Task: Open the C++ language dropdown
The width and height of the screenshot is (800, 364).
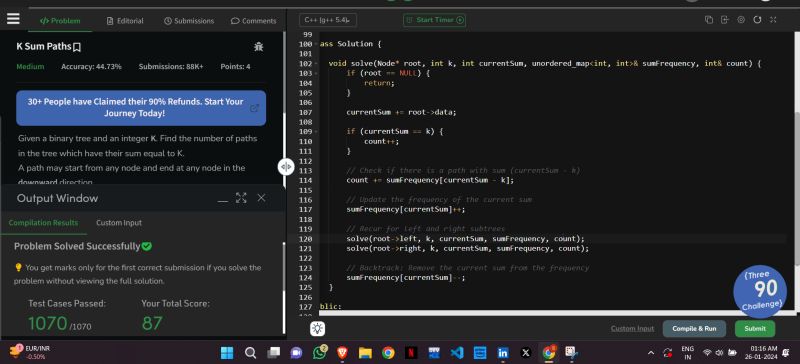Action: pos(328,20)
